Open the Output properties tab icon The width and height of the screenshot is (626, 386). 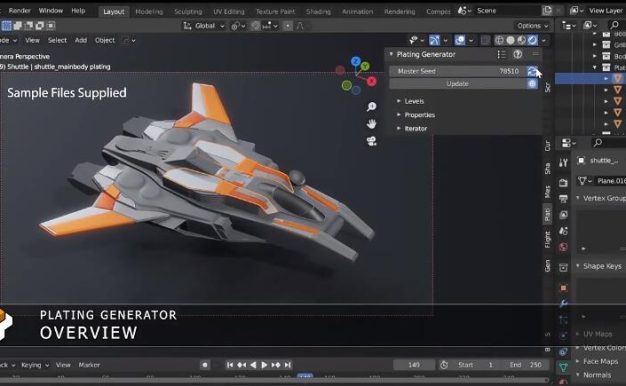[x=563, y=199]
